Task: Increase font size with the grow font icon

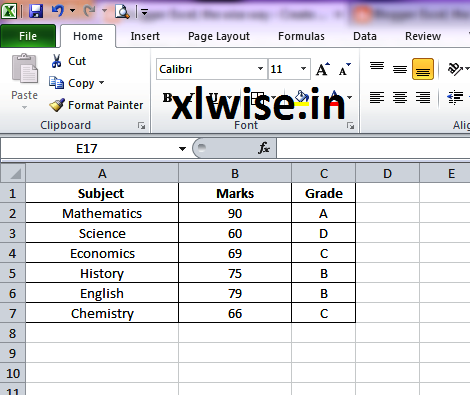Action: [x=322, y=69]
